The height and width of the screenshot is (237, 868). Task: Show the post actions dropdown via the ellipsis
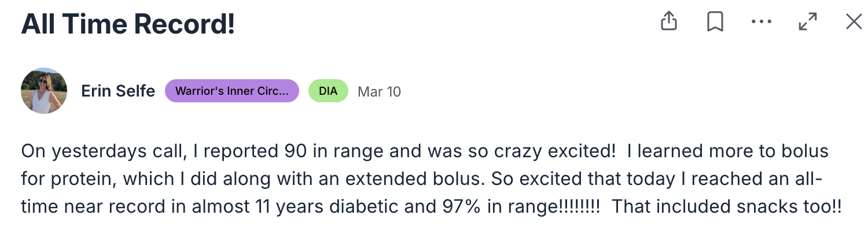(761, 22)
